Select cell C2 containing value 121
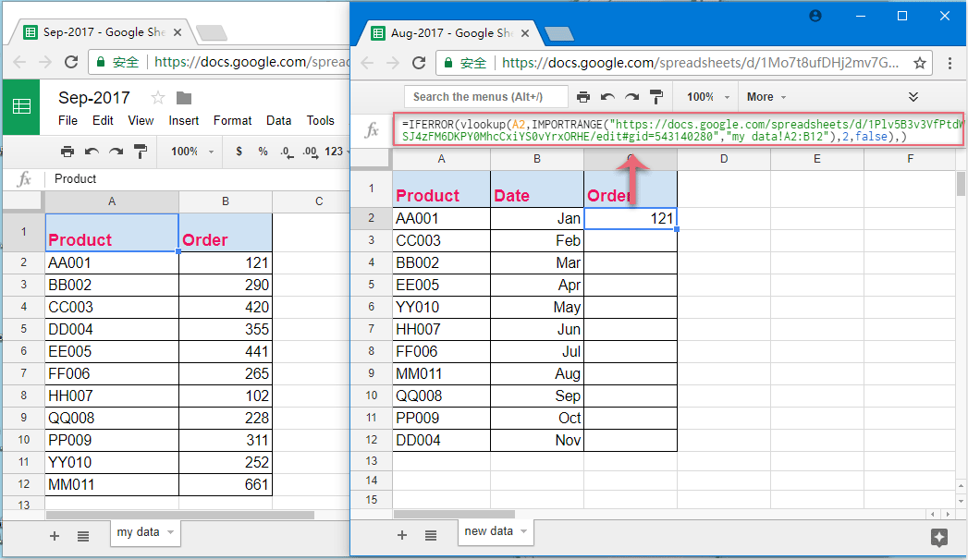Viewport: 968px width, 560px height. [x=630, y=218]
